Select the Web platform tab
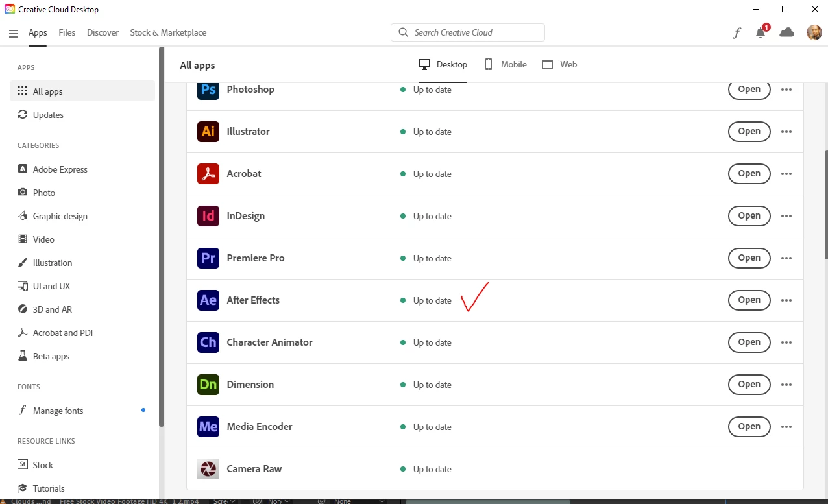 559,64
